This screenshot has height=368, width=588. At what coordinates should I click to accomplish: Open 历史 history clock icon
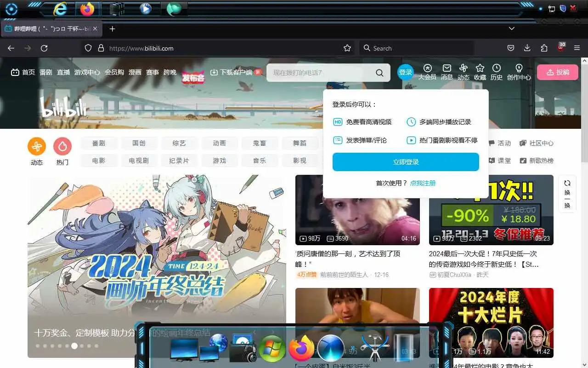497,72
